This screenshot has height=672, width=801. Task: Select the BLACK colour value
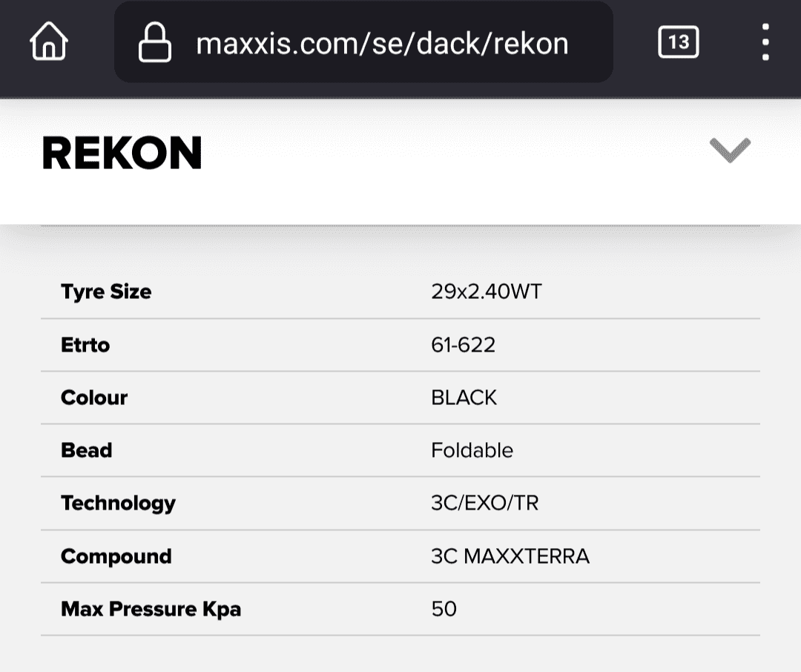(x=464, y=398)
